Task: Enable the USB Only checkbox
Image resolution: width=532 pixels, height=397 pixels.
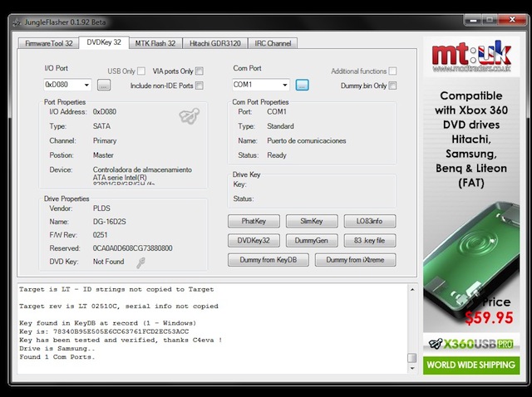Action: pos(141,71)
